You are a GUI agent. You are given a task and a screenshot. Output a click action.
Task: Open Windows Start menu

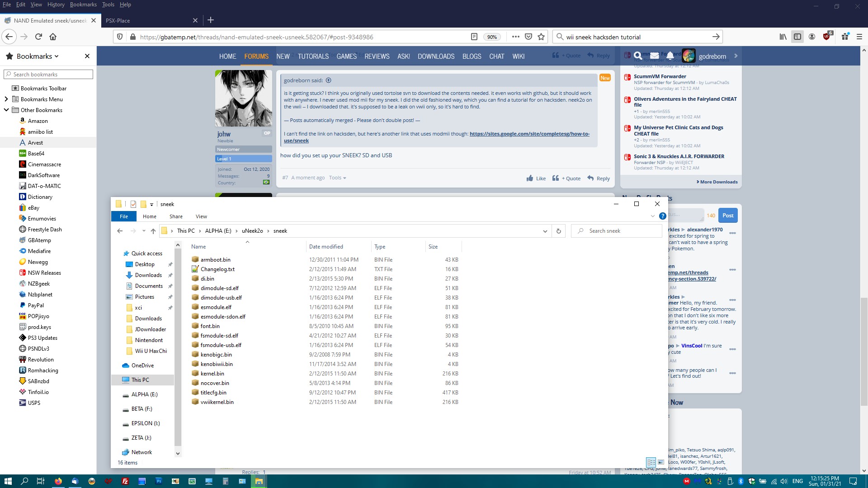pos(8,481)
